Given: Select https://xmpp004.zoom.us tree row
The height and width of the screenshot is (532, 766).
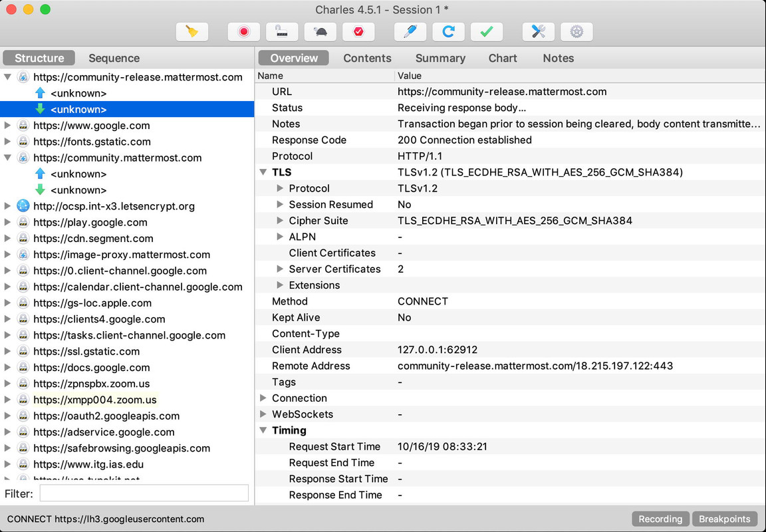Looking at the screenshot, I should [x=127, y=400].
